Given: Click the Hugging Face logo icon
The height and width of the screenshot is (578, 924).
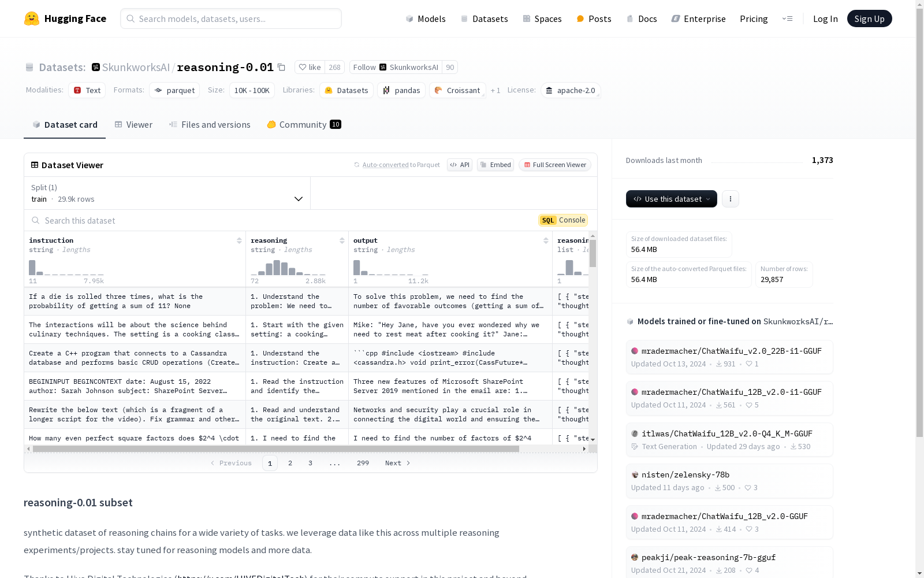Looking at the screenshot, I should tap(32, 18).
